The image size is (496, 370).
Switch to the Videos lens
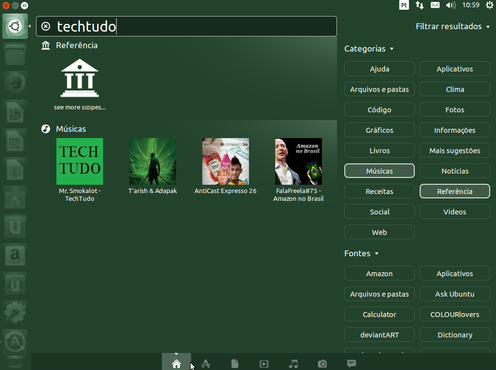[x=264, y=364]
